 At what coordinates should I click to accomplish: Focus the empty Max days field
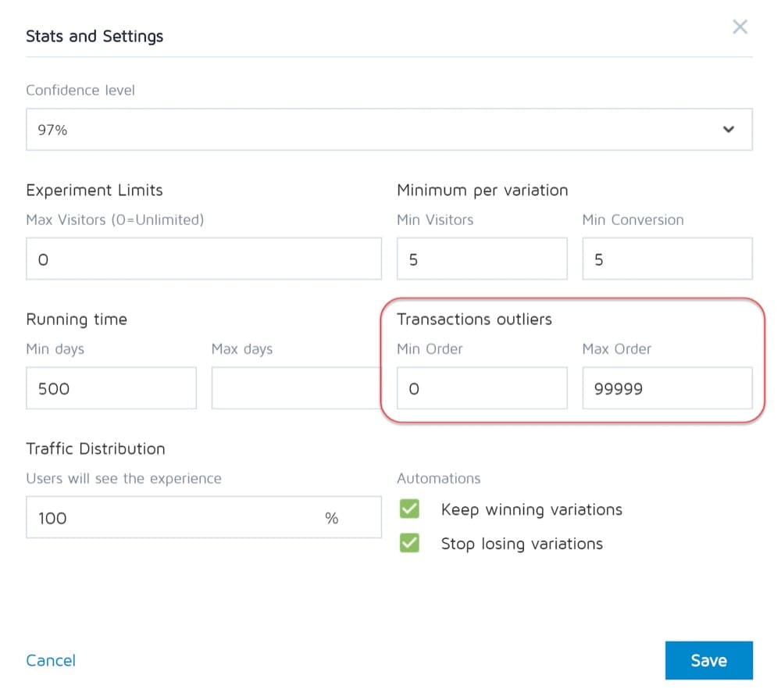pos(294,388)
